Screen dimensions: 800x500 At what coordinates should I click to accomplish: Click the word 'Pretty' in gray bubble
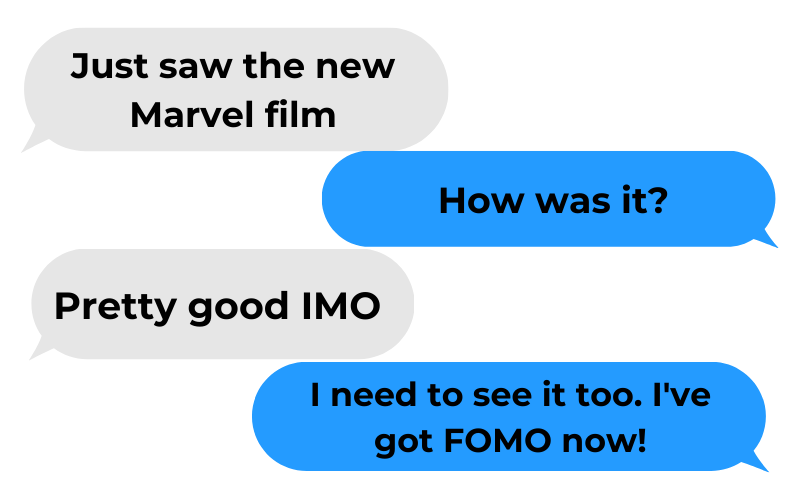[x=115, y=308]
